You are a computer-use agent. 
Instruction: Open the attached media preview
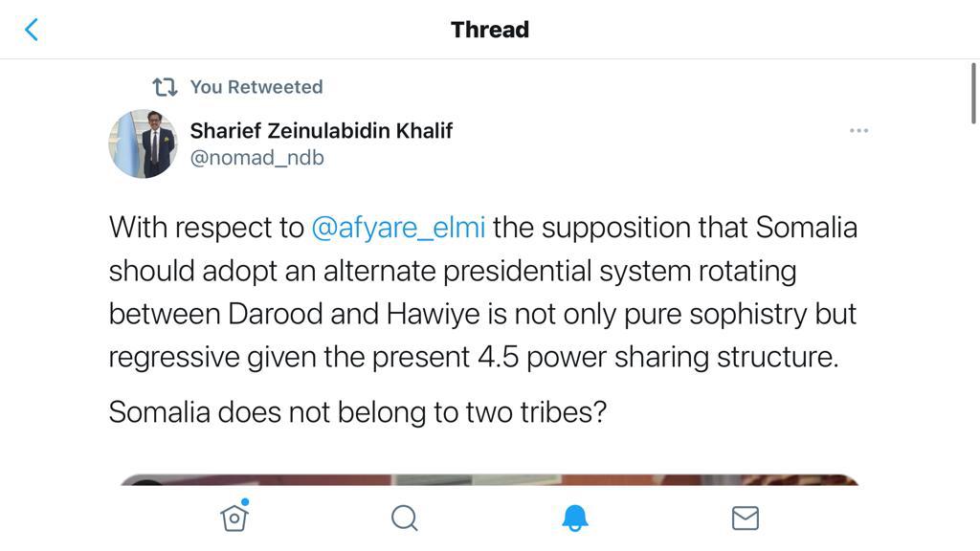489,479
